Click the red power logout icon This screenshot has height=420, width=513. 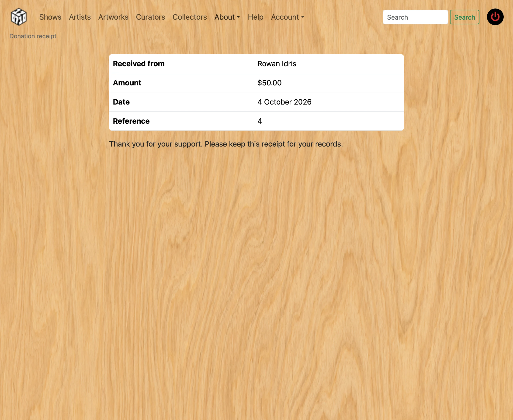(x=495, y=17)
